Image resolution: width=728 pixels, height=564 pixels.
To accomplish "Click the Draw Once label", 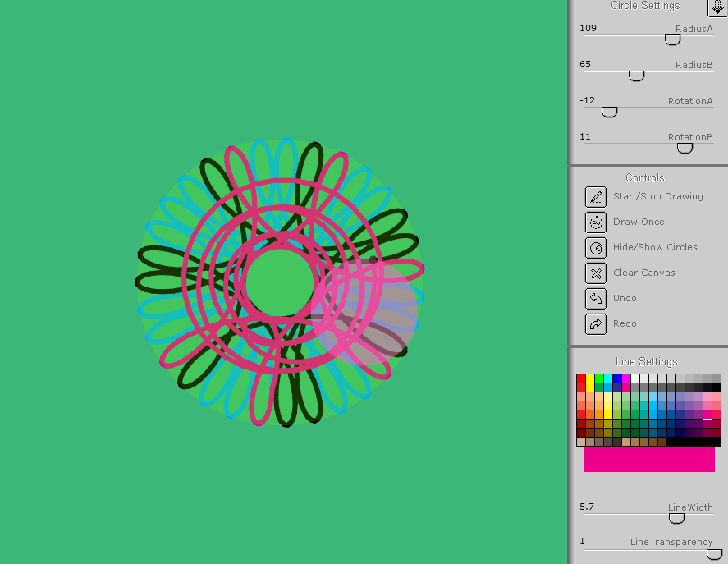I will [639, 222].
